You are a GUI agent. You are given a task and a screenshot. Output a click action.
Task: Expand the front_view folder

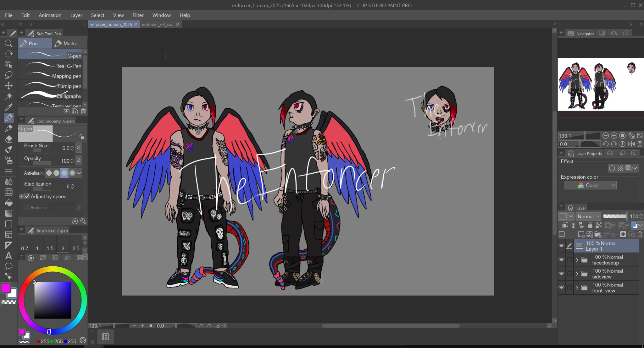[x=577, y=287]
